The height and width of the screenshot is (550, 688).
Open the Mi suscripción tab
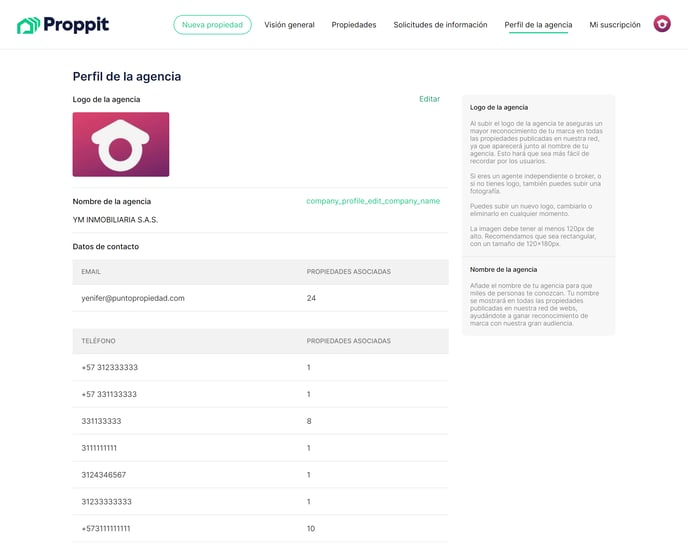615,25
